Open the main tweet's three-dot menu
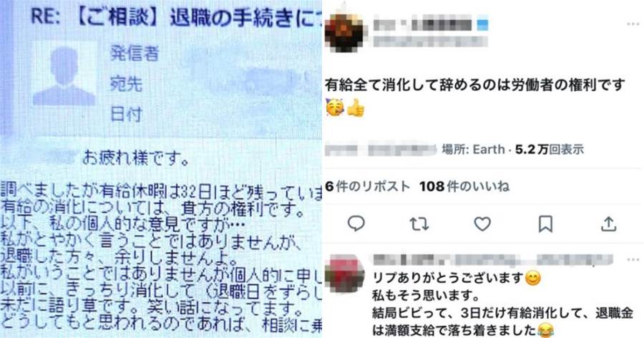Screen dimensions: 644x338 pyautogui.click(x=633, y=24)
